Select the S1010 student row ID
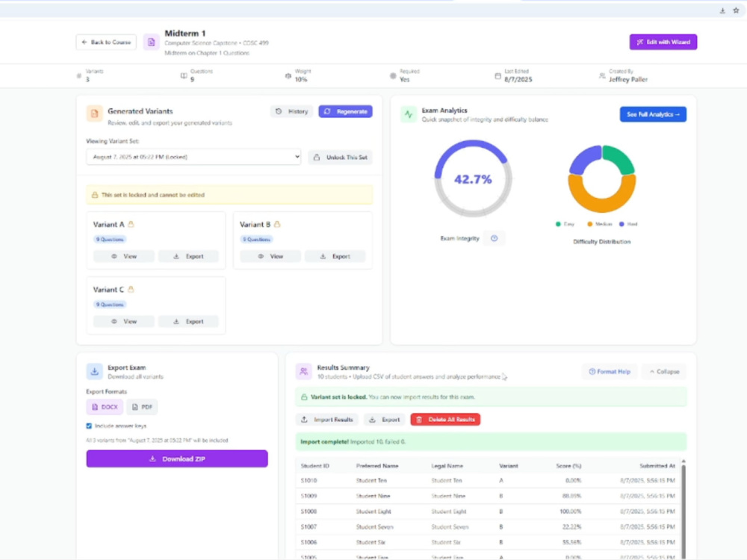 309,480
